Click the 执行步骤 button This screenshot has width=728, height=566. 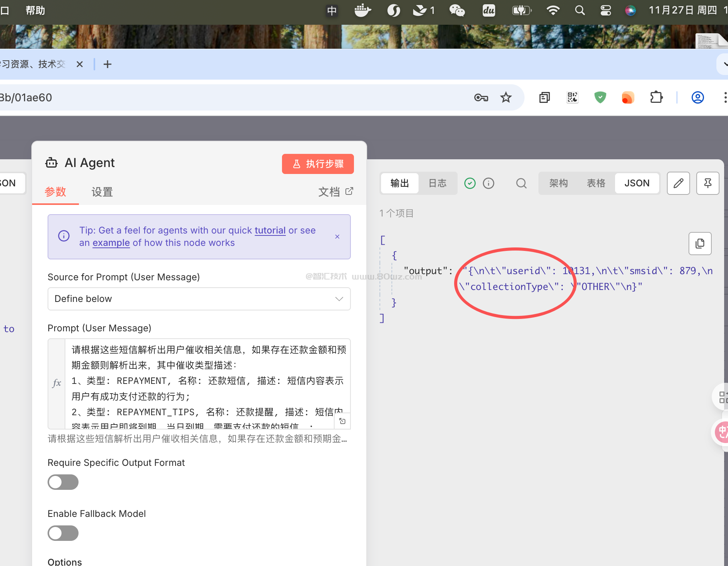318,164
